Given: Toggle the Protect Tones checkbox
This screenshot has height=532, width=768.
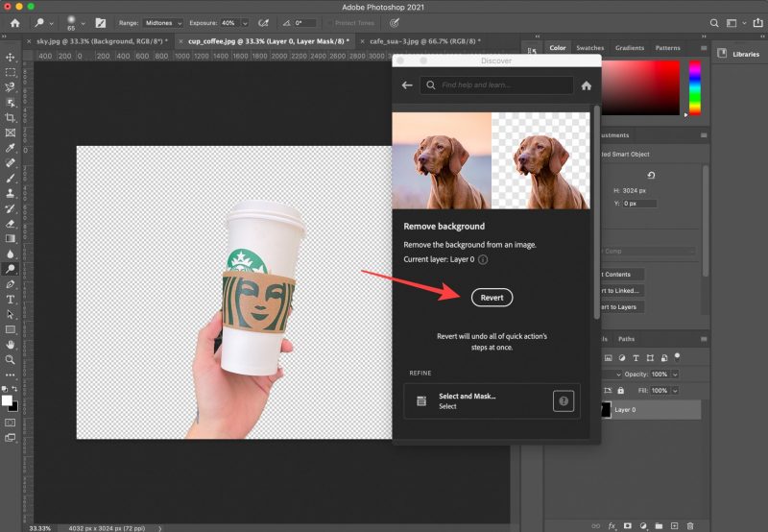Looking at the screenshot, I should point(329,23).
